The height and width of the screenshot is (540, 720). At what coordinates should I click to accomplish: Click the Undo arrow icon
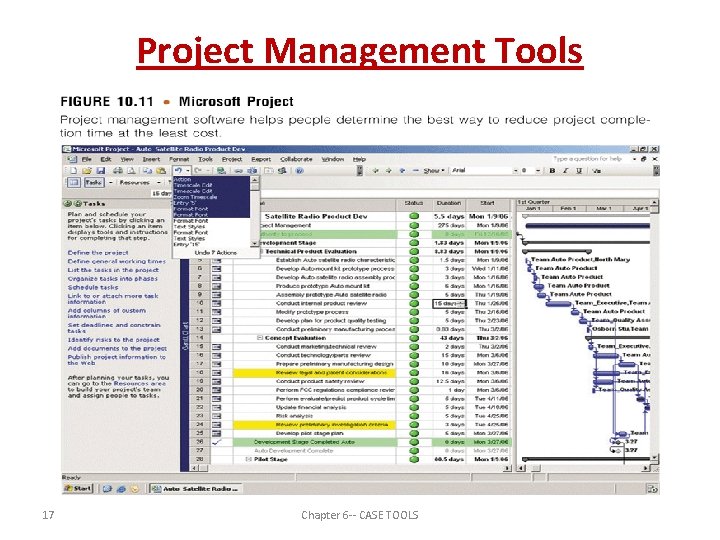click(x=178, y=171)
